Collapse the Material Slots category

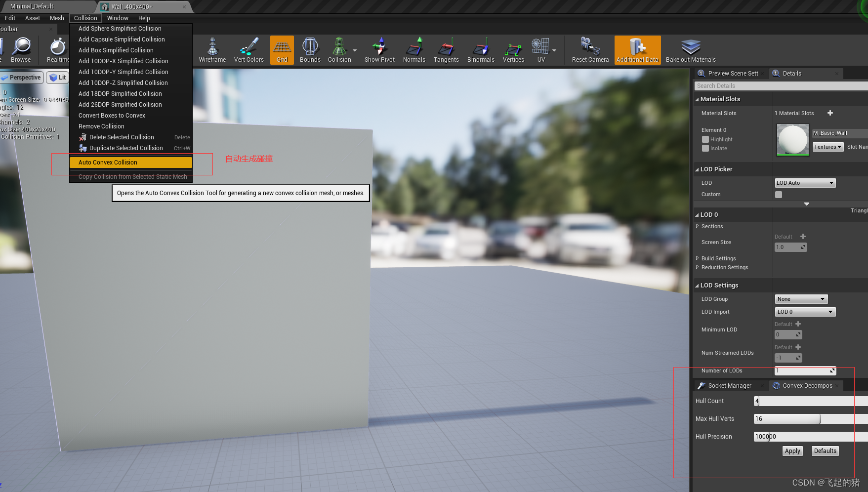tap(697, 99)
